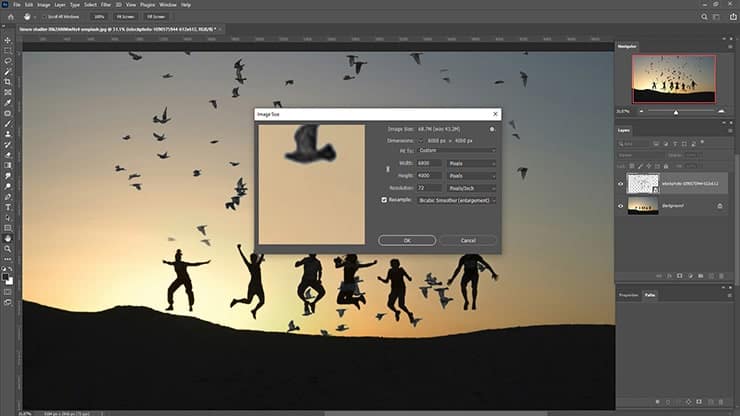Switch to the Paths tab
Viewport: 740px width, 416px height.
(x=650, y=295)
